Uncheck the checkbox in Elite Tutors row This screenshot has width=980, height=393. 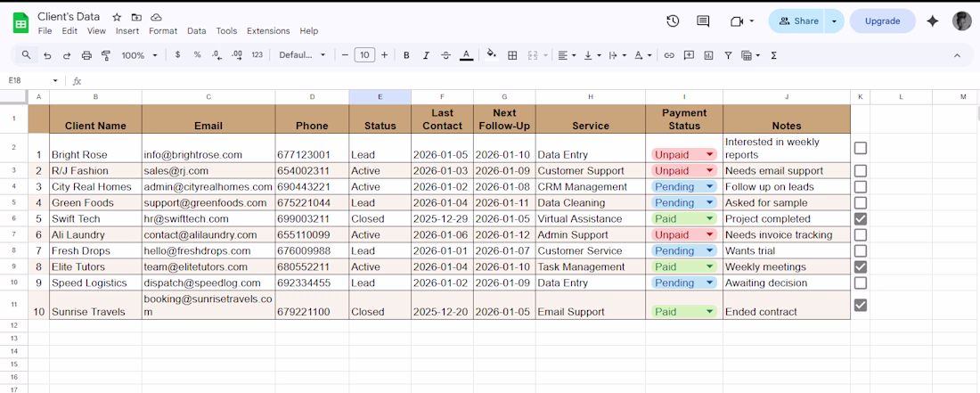tap(861, 266)
